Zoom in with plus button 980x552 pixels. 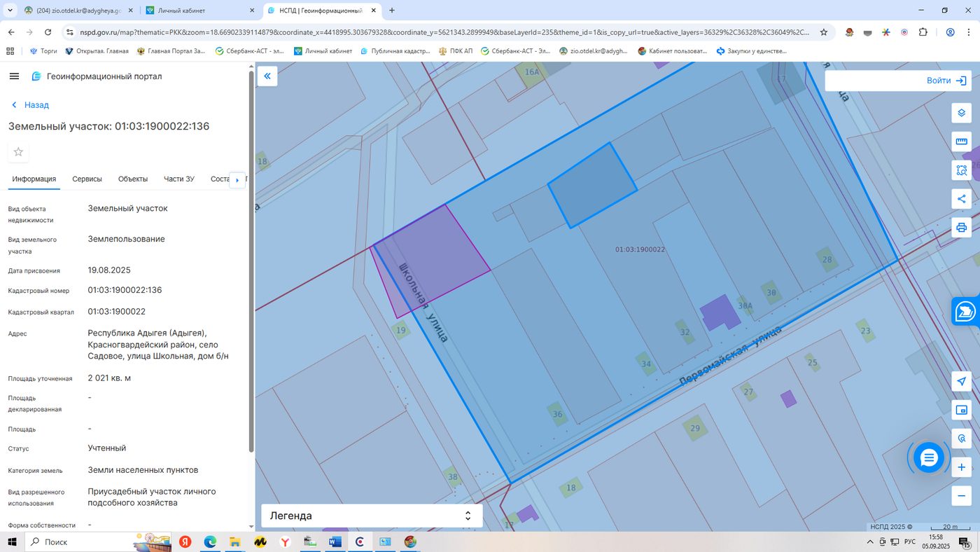tap(961, 467)
